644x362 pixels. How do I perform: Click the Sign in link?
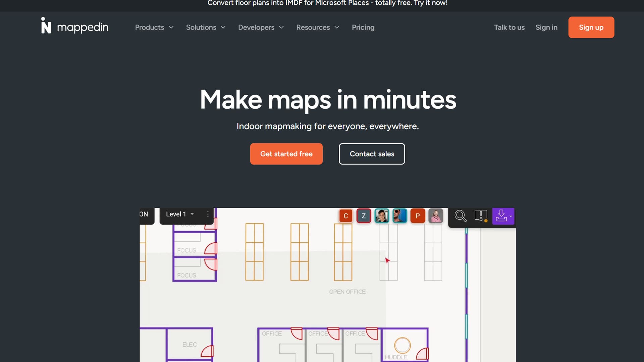pos(546,27)
